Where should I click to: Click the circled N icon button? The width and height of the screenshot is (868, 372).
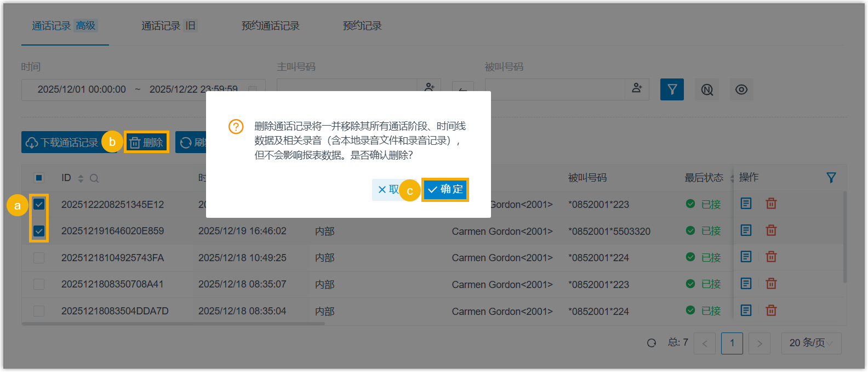pos(707,89)
